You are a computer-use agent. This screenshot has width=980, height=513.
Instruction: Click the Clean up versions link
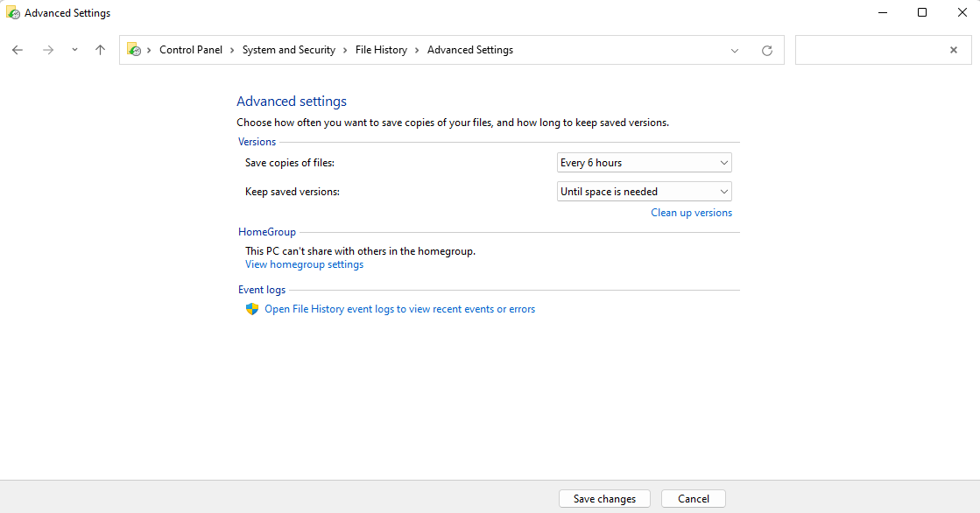pos(691,213)
